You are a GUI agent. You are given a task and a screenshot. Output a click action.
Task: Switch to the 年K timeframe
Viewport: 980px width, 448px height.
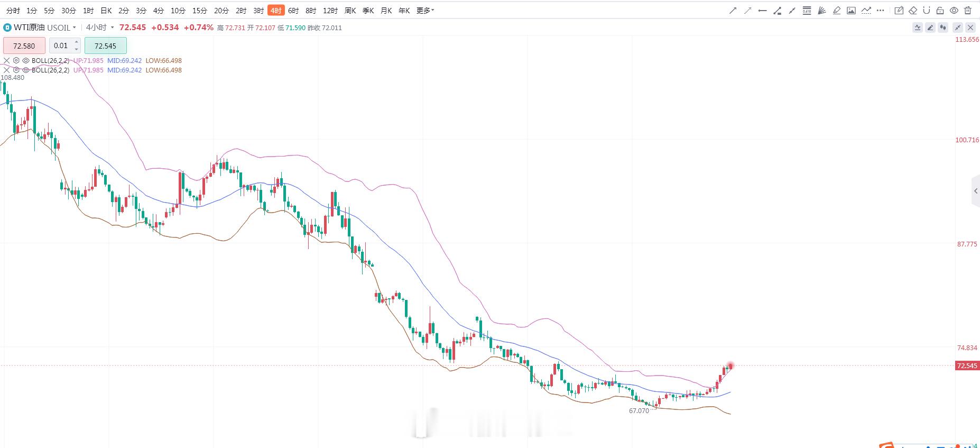tap(404, 11)
